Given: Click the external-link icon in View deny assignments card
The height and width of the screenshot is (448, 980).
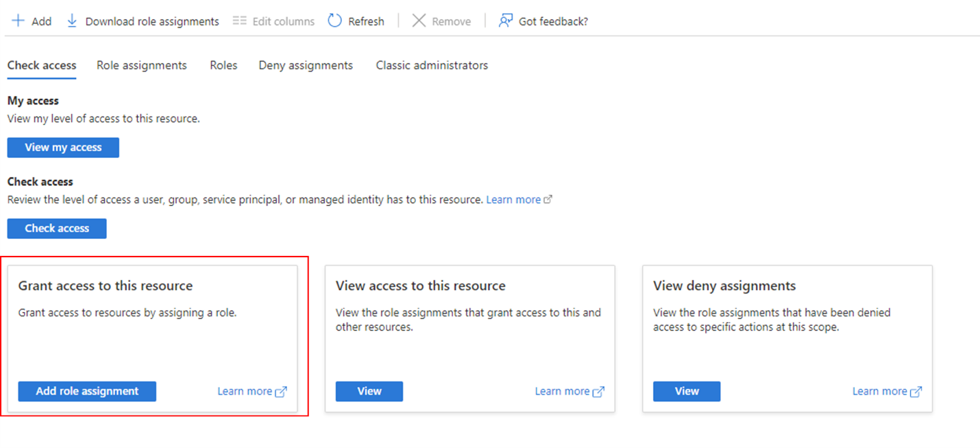Looking at the screenshot, I should coord(917,391).
